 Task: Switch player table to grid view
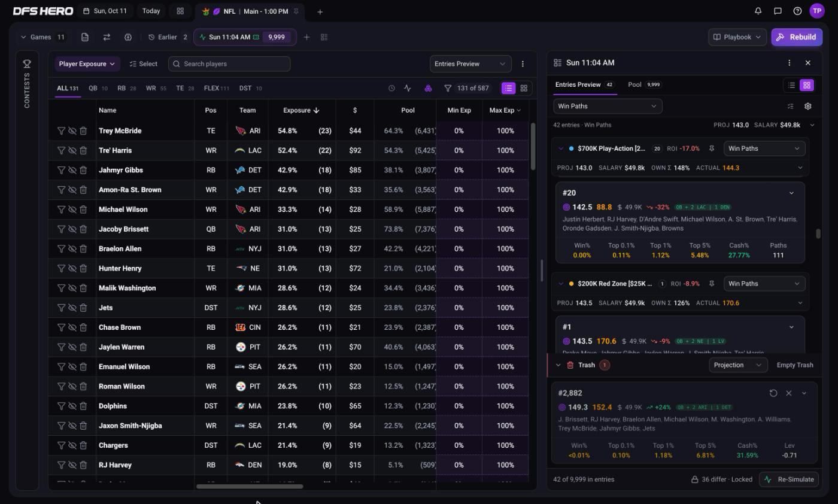pyautogui.click(x=524, y=88)
